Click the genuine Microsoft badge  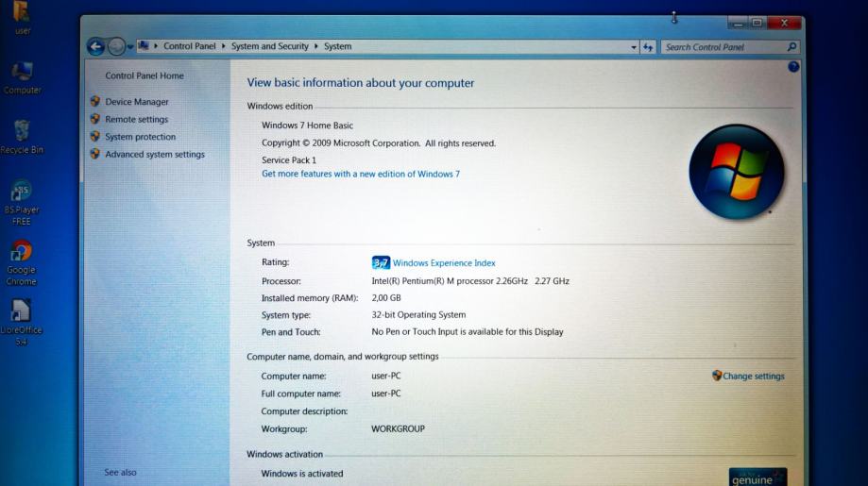757,478
